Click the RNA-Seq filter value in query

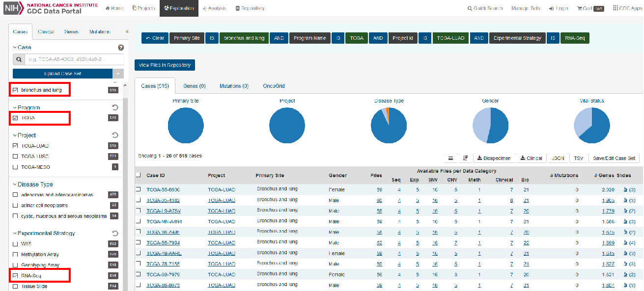coord(574,38)
